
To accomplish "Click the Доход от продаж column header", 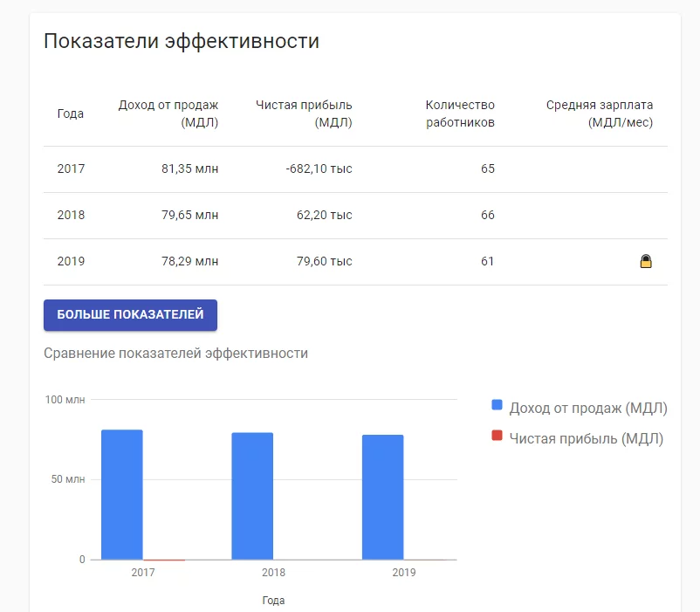I will pyautogui.click(x=168, y=113).
